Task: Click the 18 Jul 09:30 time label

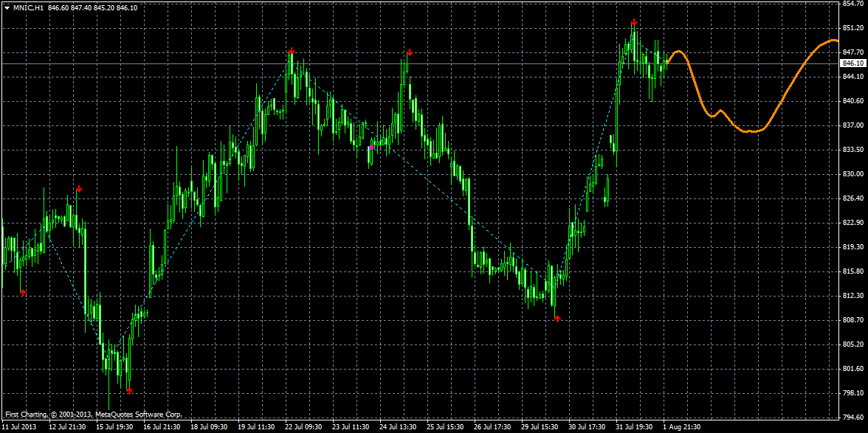Action: [210, 427]
